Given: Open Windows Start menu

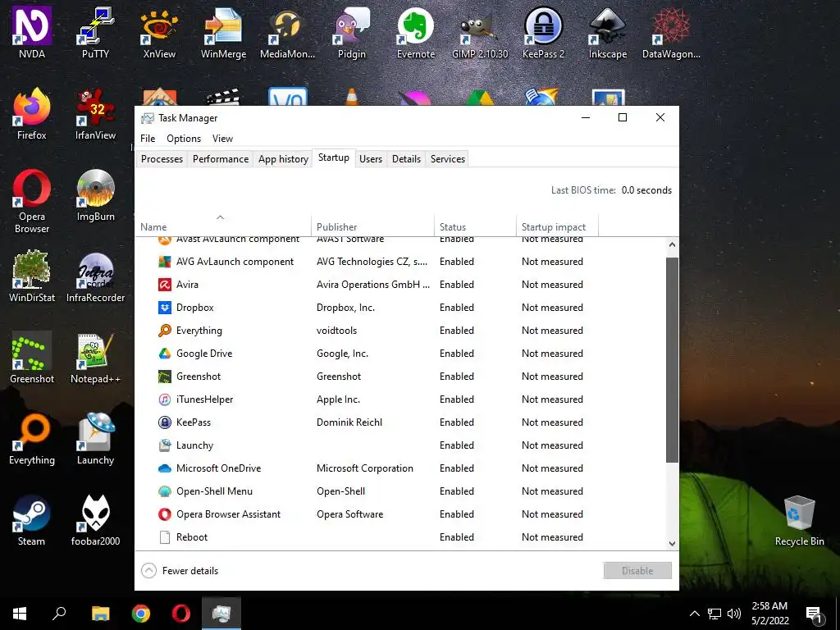Looking at the screenshot, I should coord(20,614).
